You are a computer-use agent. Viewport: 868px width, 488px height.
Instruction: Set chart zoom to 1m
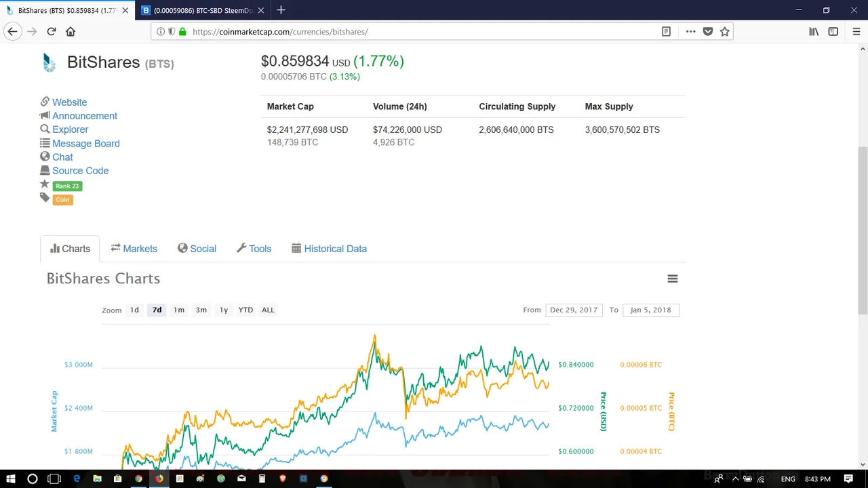point(179,310)
